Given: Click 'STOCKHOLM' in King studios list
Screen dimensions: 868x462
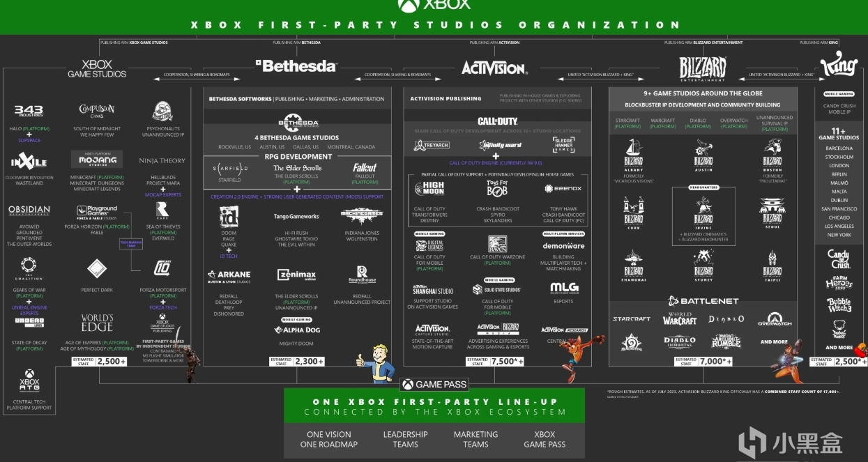Looking at the screenshot, I should [839, 157].
